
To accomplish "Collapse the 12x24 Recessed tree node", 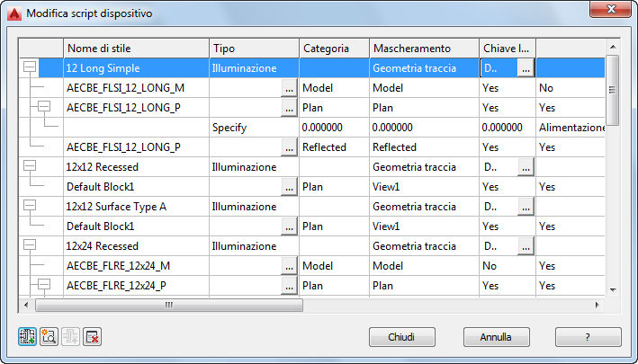I will tap(30, 246).
